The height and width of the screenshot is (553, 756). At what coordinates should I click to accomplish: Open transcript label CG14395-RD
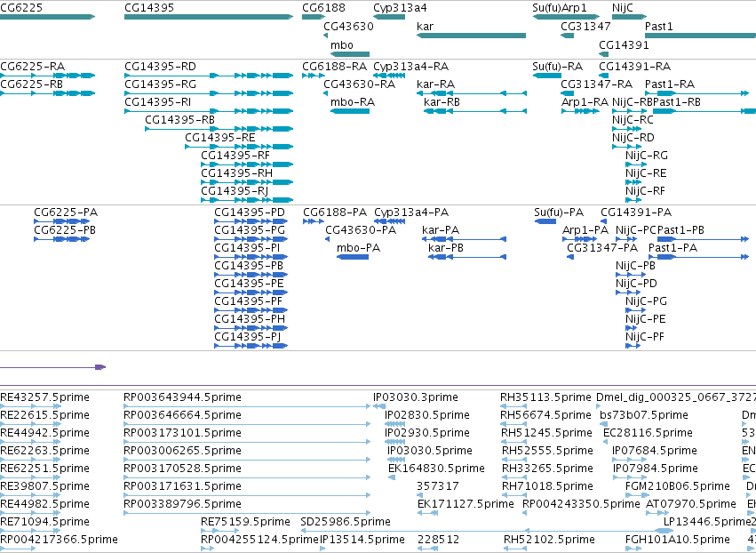tap(160, 66)
